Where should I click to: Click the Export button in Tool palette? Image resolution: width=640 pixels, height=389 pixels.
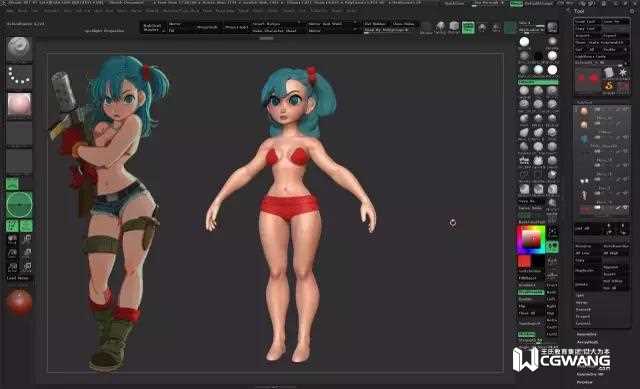(x=616, y=36)
